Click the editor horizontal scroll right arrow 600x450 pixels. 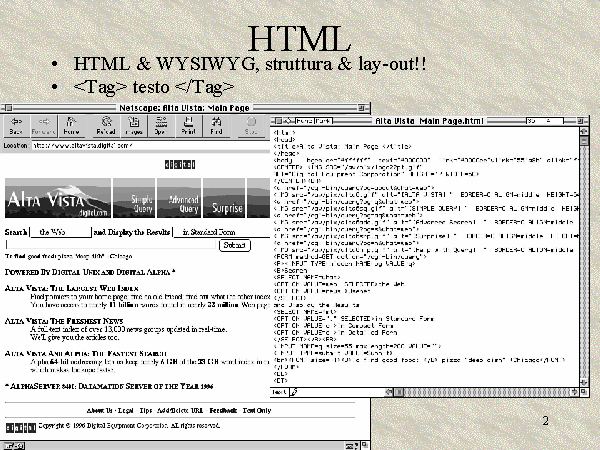[x=574, y=392]
